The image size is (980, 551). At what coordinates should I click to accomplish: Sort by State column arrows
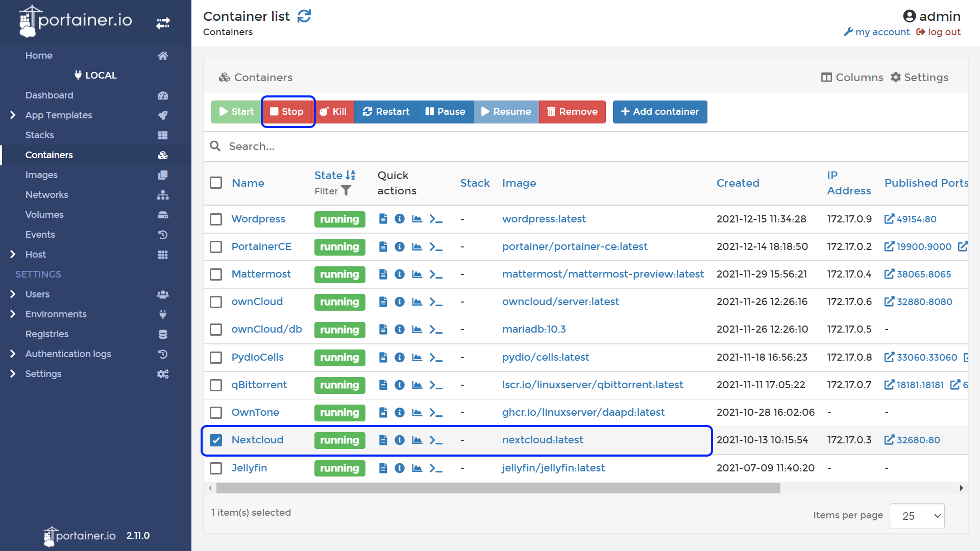point(350,175)
